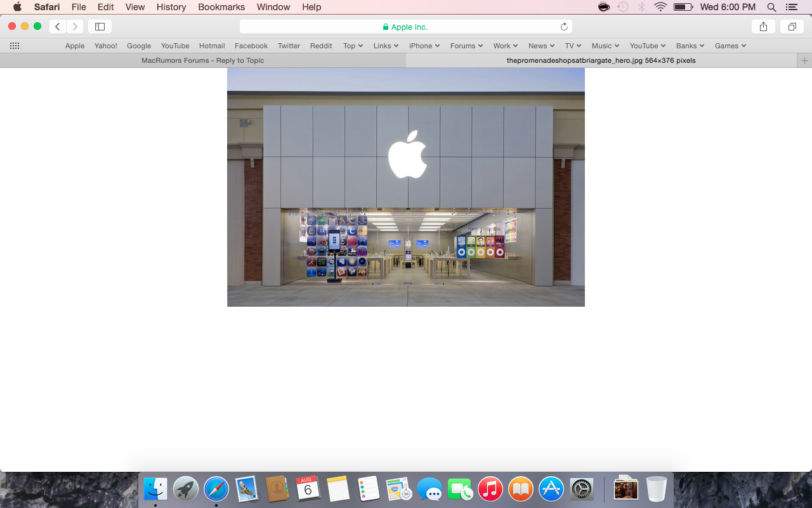Open Top Sites grid icon in Favorites bar
Screen dimensions: 812x508
click(x=15, y=46)
